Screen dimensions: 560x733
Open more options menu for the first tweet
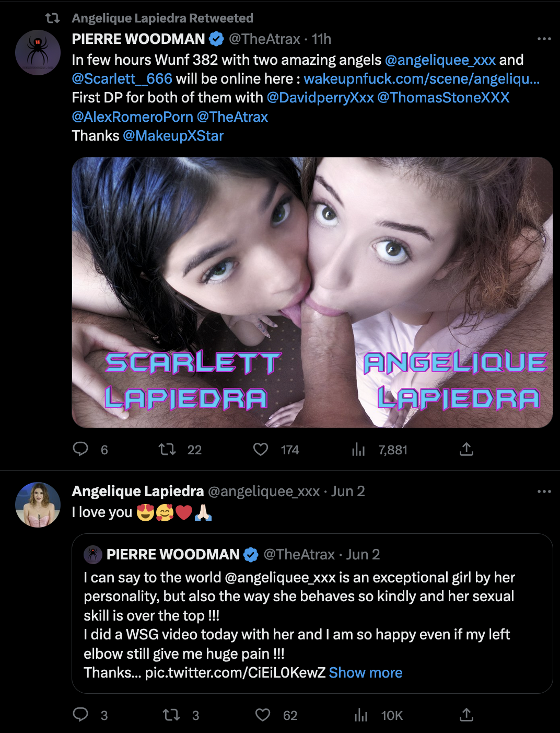(x=544, y=39)
